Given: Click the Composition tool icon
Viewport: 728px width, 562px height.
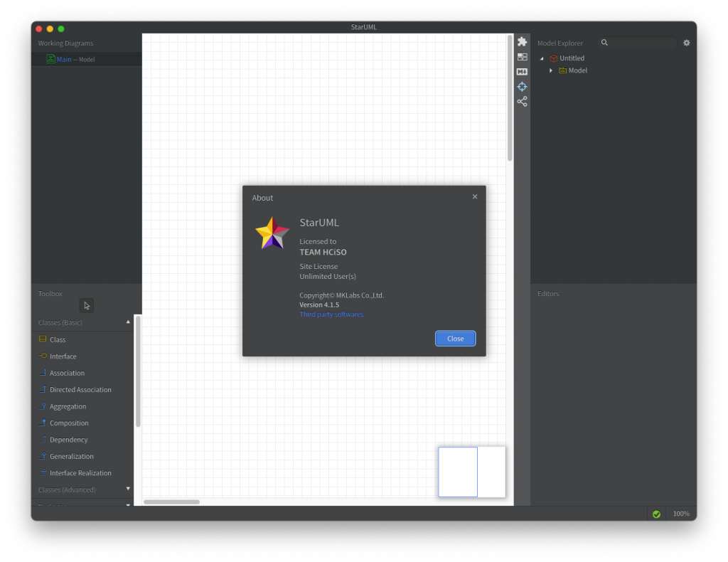Looking at the screenshot, I should coord(43,423).
